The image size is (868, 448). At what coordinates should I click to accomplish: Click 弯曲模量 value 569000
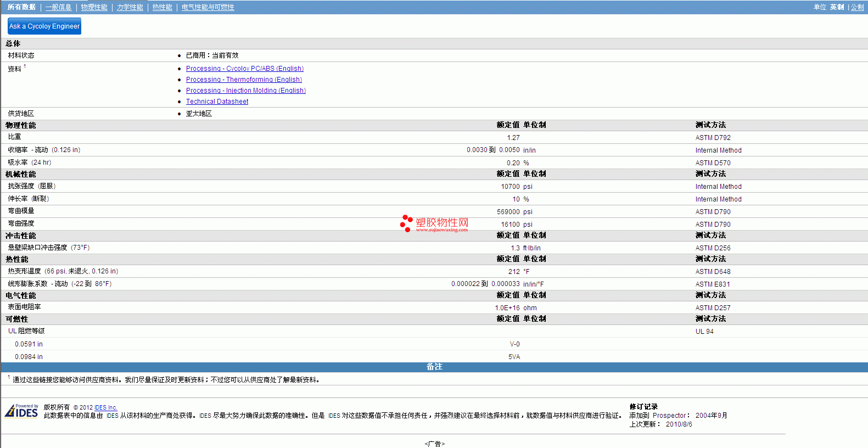[508, 212]
